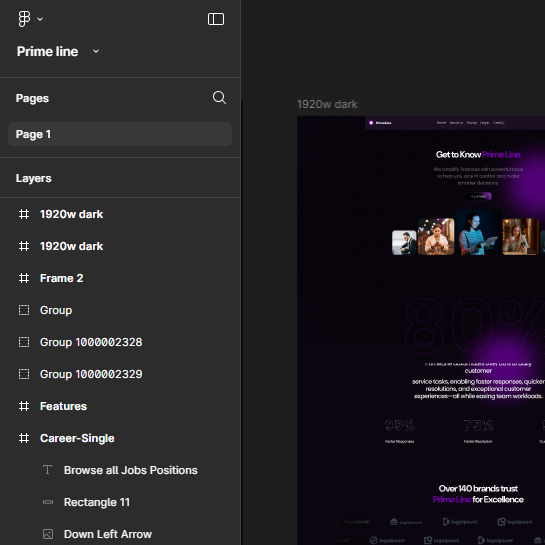This screenshot has height=545, width=545.
Task: Click the Prime line file title
Action: (x=48, y=51)
